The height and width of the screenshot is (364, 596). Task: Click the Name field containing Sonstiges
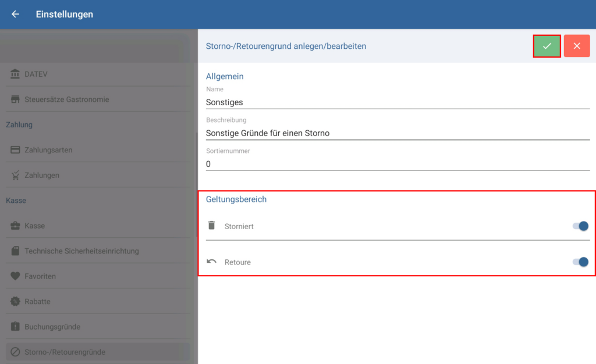398,102
